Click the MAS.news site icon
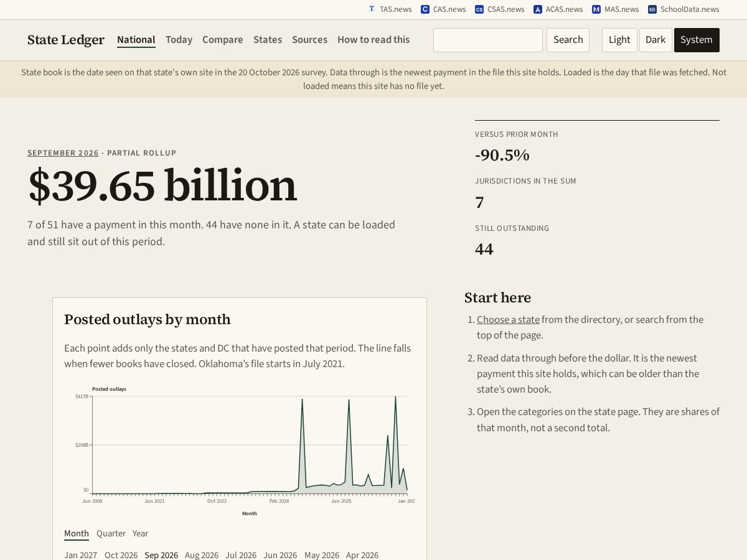The height and width of the screenshot is (560, 747). pyautogui.click(x=596, y=9)
